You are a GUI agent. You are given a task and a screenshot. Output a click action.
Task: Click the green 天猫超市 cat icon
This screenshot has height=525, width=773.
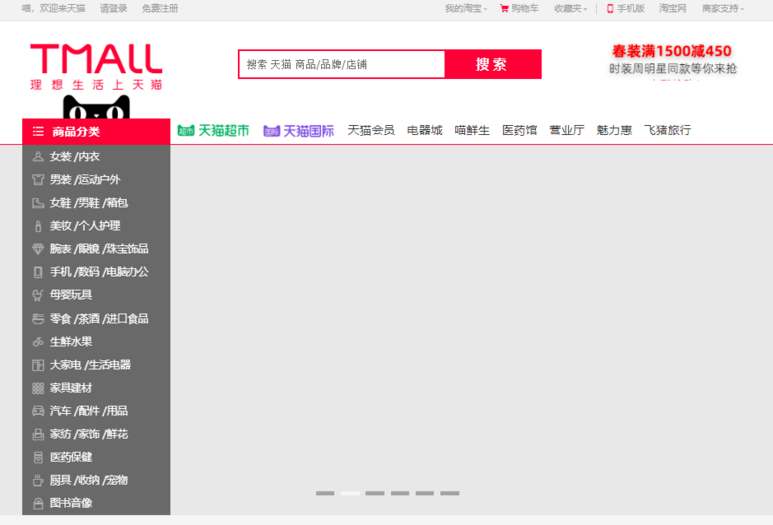(x=186, y=131)
